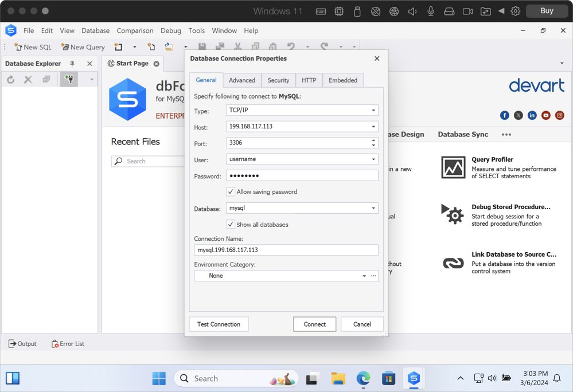Open Devart Facebook page icon
The image size is (573, 392).
[505, 115]
